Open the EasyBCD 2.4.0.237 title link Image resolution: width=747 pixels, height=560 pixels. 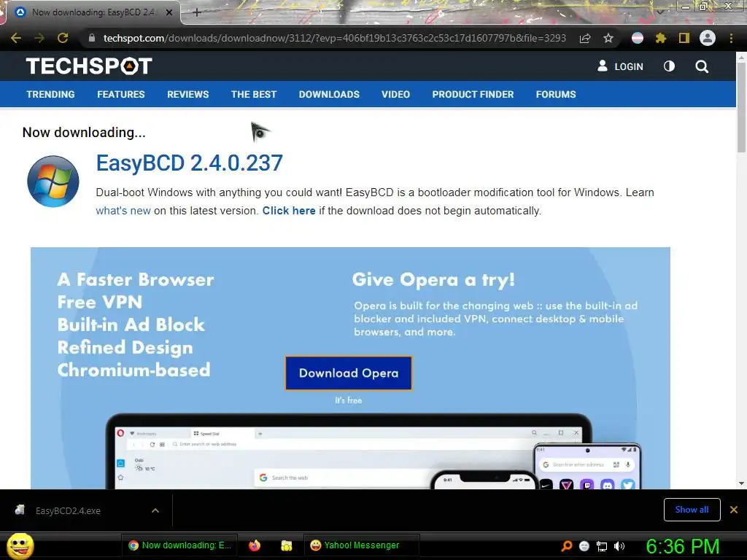pos(189,163)
